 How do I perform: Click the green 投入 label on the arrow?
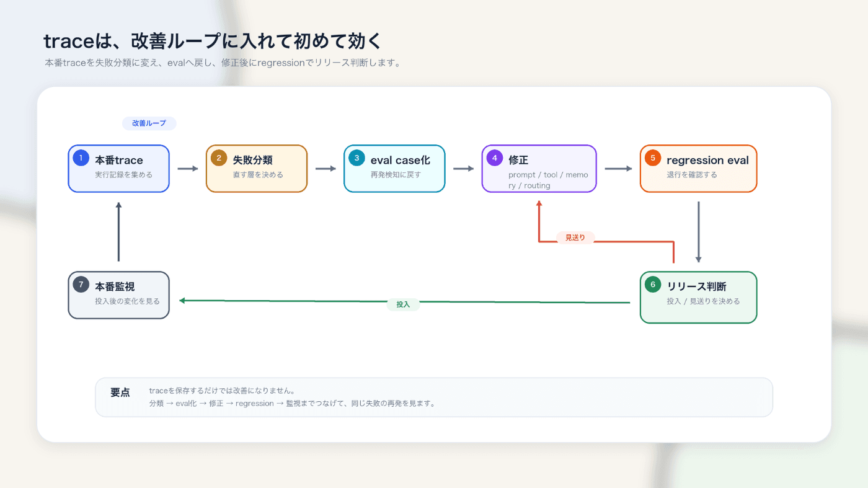click(403, 304)
